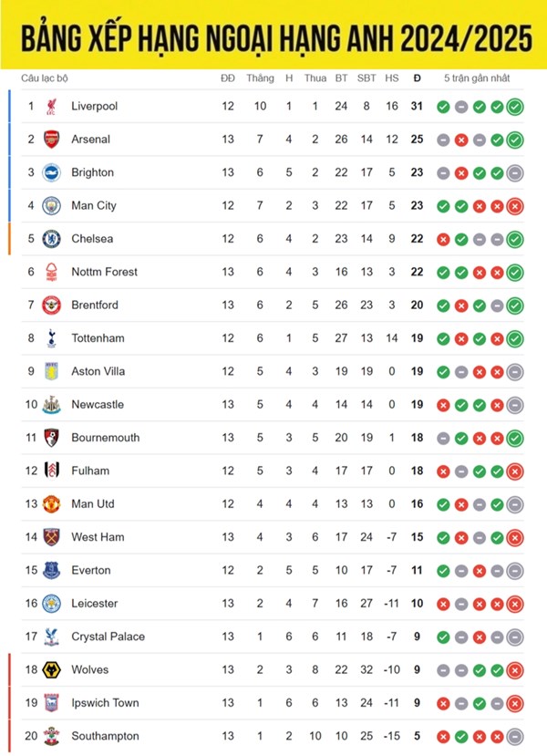Open the Ipswich Town team link
Image resolution: width=547 pixels, height=756 pixels.
(105, 703)
